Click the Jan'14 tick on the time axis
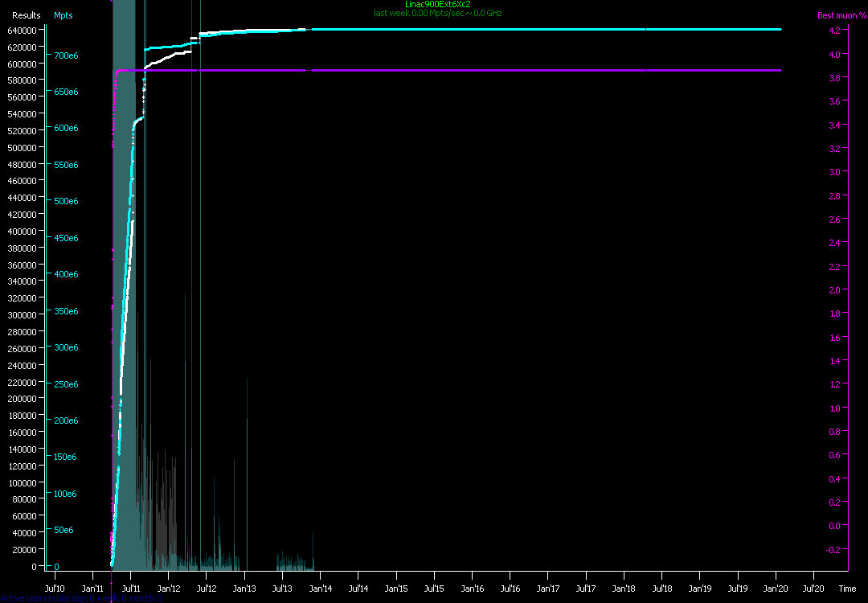This screenshot has height=603, width=868. coord(321,589)
